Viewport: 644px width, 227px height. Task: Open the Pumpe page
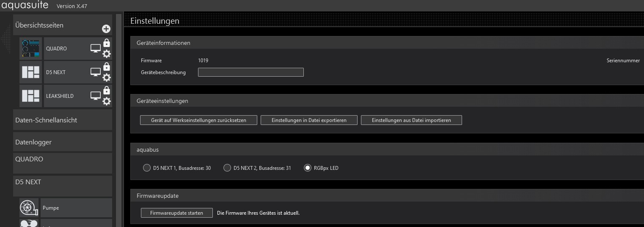tap(76, 208)
